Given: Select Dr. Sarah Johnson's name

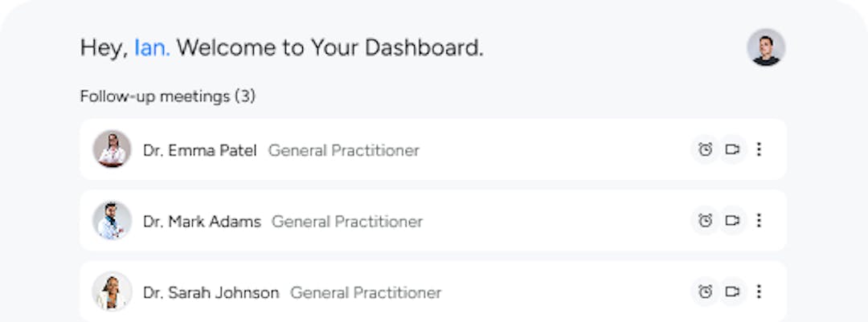Looking at the screenshot, I should (211, 293).
